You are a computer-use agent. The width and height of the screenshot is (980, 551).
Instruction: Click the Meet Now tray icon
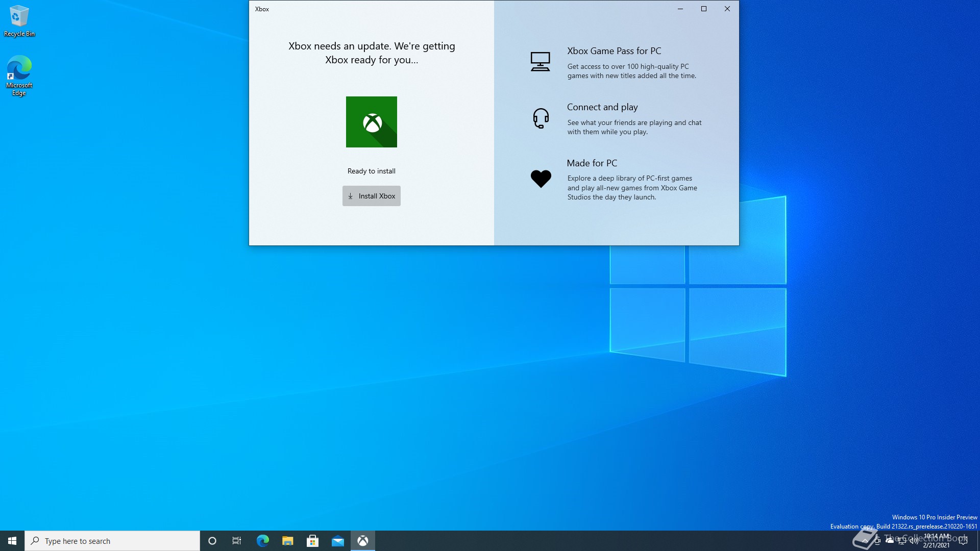click(x=877, y=541)
